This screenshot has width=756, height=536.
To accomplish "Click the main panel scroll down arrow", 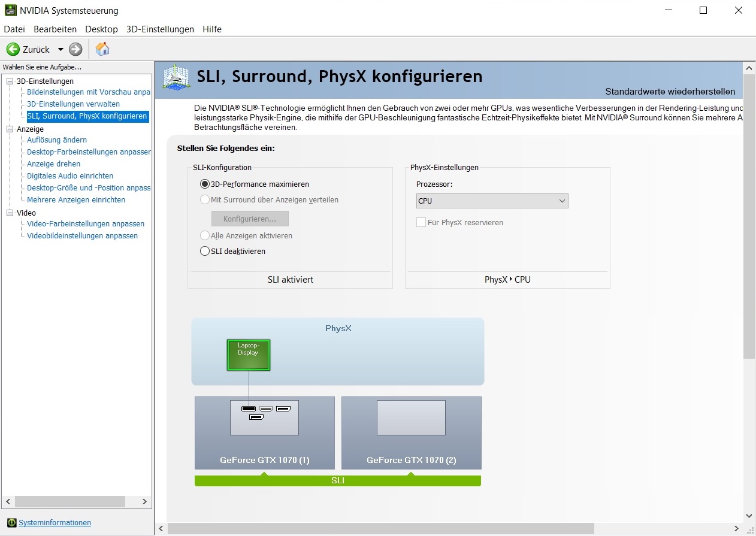I will click(x=749, y=516).
